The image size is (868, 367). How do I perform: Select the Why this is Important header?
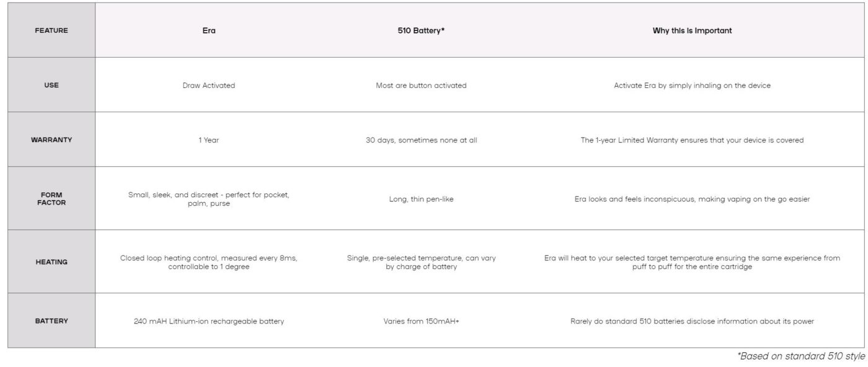[692, 30]
